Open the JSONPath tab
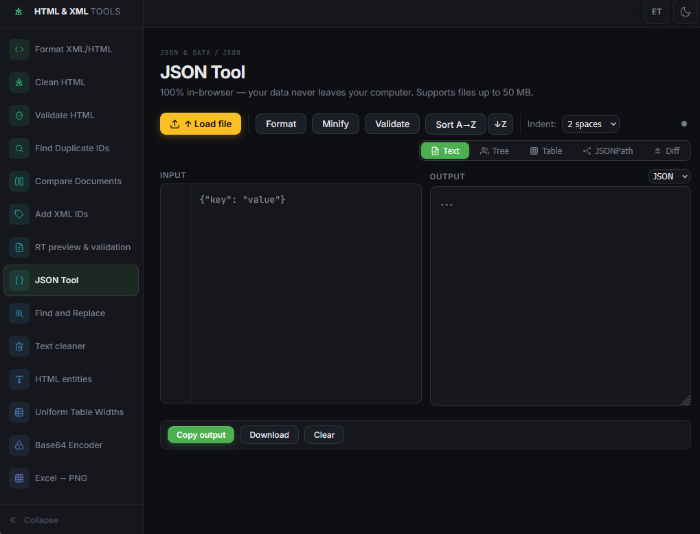700x534 pixels. [608, 151]
